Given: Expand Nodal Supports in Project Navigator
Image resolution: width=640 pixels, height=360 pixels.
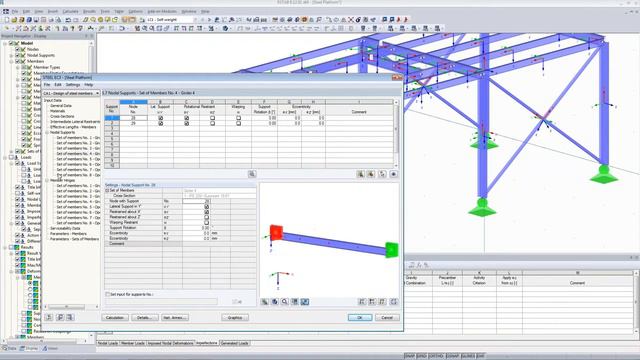Looking at the screenshot, I should (11, 55).
